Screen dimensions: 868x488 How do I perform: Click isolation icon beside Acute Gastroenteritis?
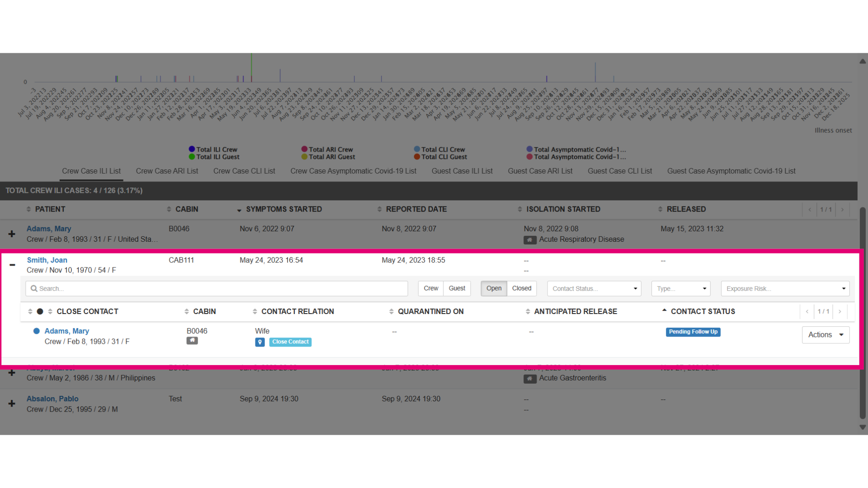(530, 379)
